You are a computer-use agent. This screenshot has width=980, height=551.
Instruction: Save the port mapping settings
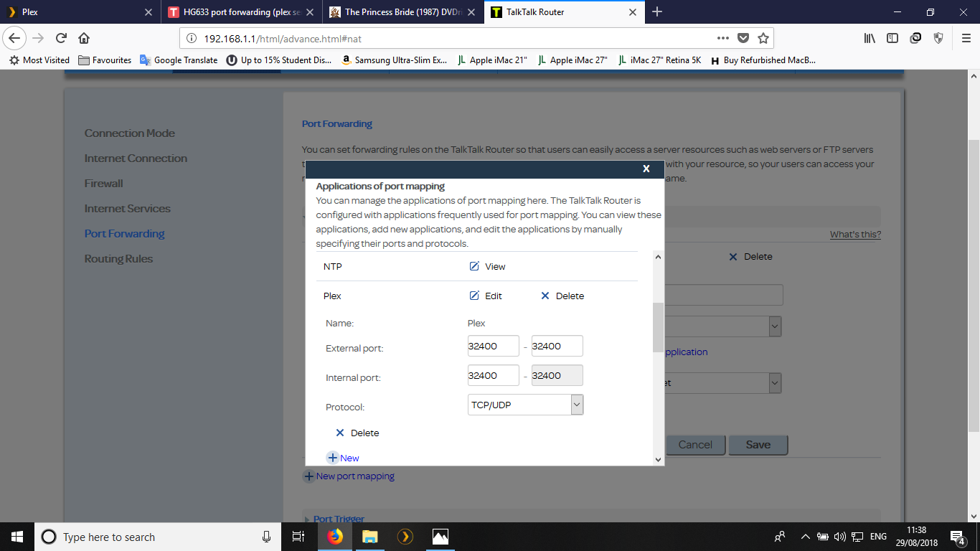758,444
